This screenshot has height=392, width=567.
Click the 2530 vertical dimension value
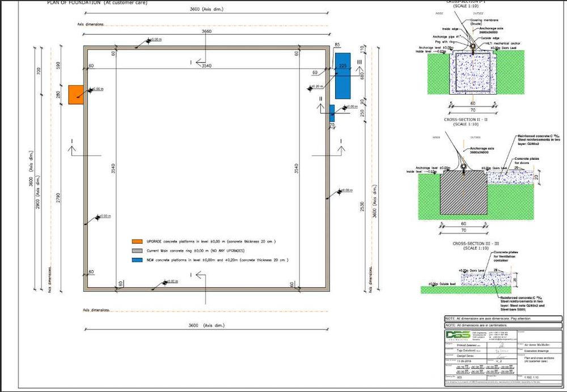(x=362, y=207)
